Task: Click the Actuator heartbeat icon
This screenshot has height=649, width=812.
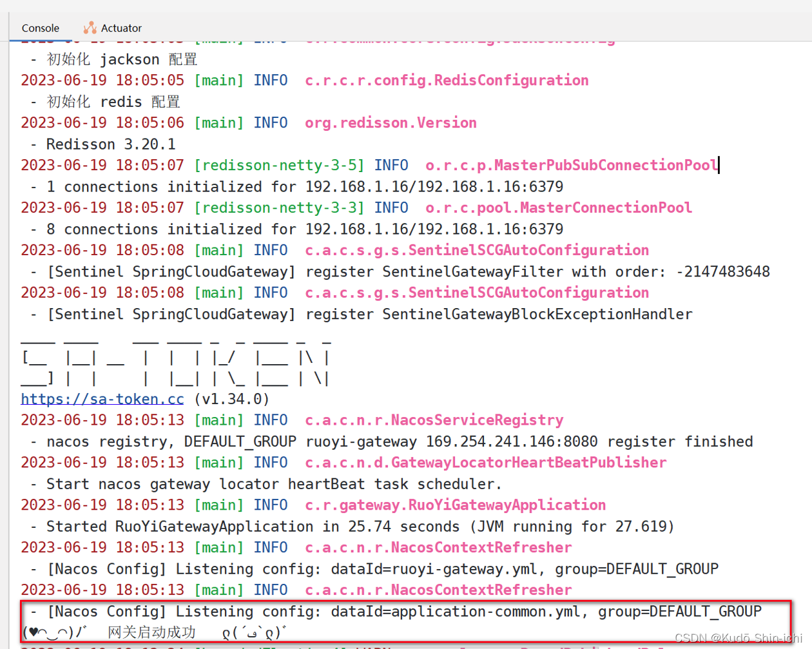Action: pos(89,28)
